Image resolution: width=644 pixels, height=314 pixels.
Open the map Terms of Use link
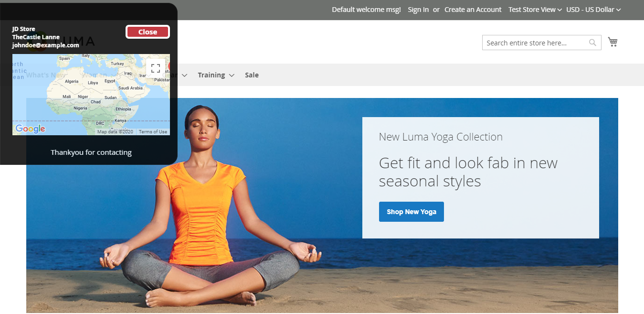tap(152, 131)
